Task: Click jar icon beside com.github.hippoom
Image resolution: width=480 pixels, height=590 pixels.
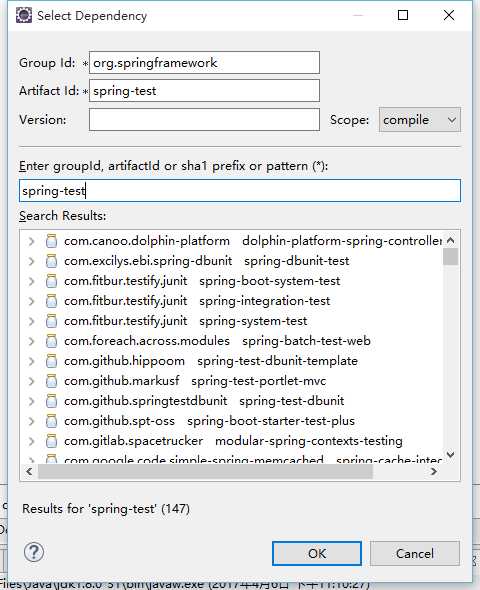Action: (52, 361)
